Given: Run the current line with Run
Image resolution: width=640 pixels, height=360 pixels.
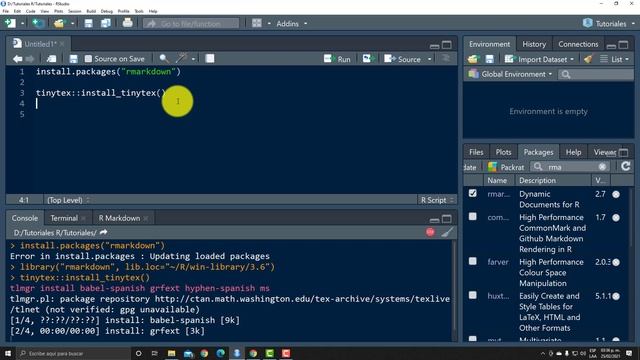Looking at the screenshot, I should pyautogui.click(x=337, y=59).
